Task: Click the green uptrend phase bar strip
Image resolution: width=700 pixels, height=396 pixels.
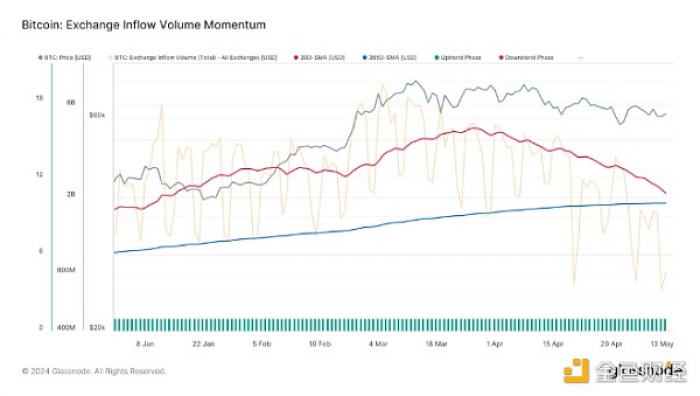Action: [x=390, y=325]
